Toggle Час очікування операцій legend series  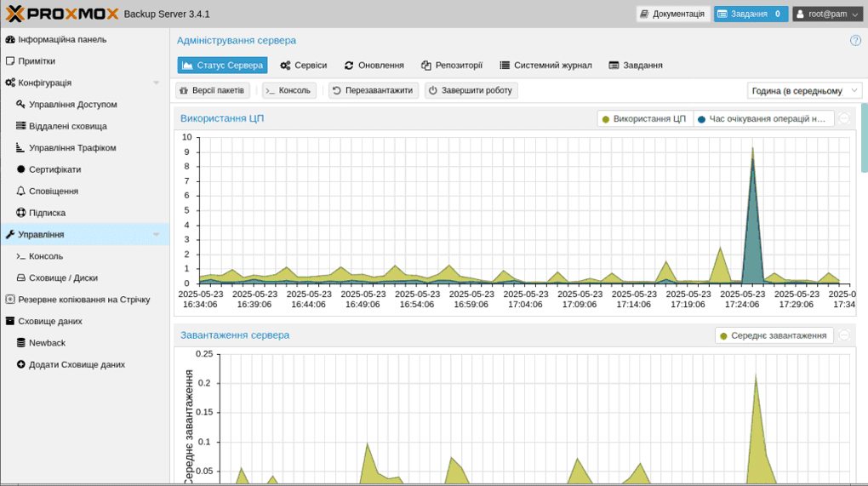coord(762,119)
